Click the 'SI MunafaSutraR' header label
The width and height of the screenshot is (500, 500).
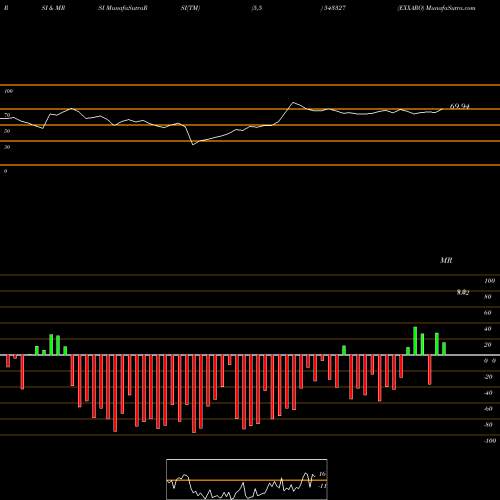[123, 8]
